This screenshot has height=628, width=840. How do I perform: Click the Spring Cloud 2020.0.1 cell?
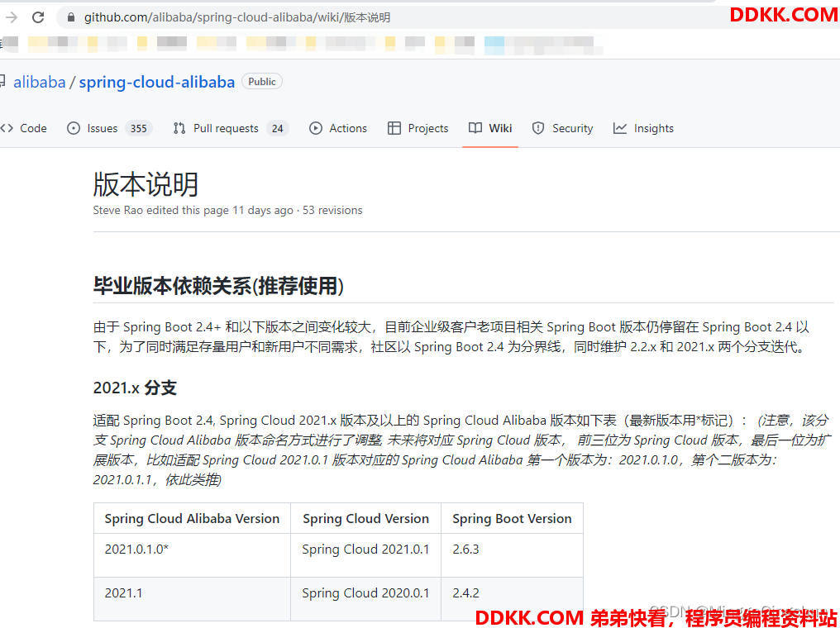(366, 598)
